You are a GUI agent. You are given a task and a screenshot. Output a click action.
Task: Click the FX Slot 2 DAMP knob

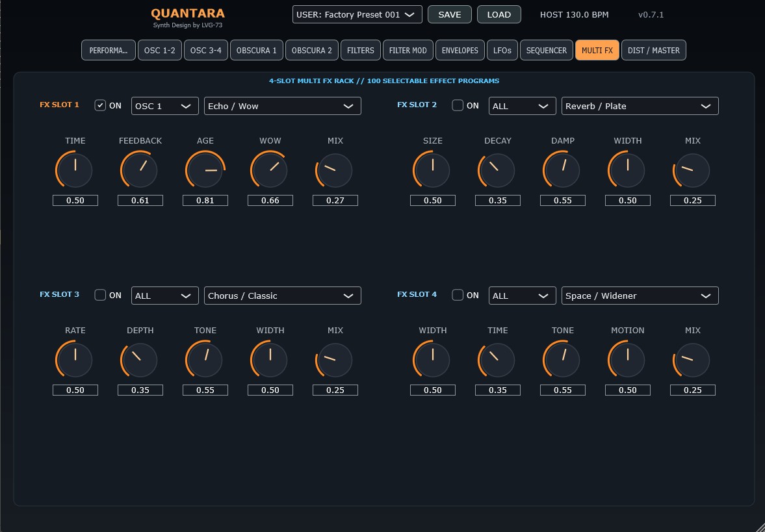(x=562, y=170)
